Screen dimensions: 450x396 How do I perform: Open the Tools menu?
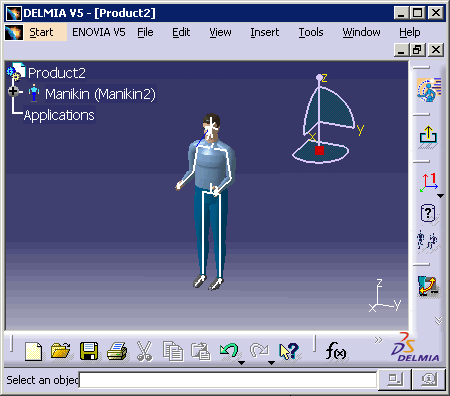[311, 32]
